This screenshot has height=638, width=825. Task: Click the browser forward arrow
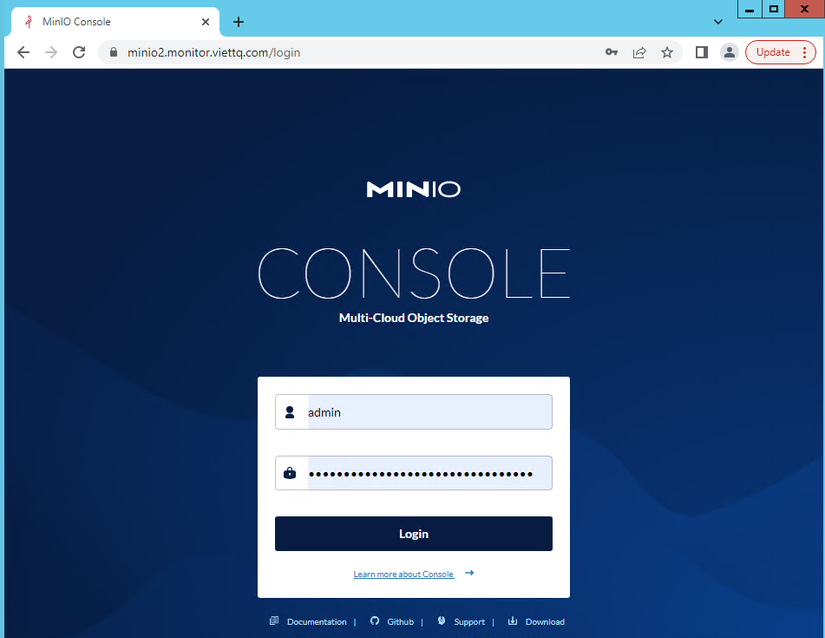51,52
